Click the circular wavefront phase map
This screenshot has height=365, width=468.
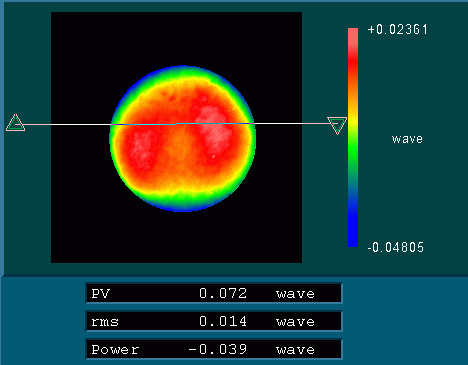tap(183, 138)
